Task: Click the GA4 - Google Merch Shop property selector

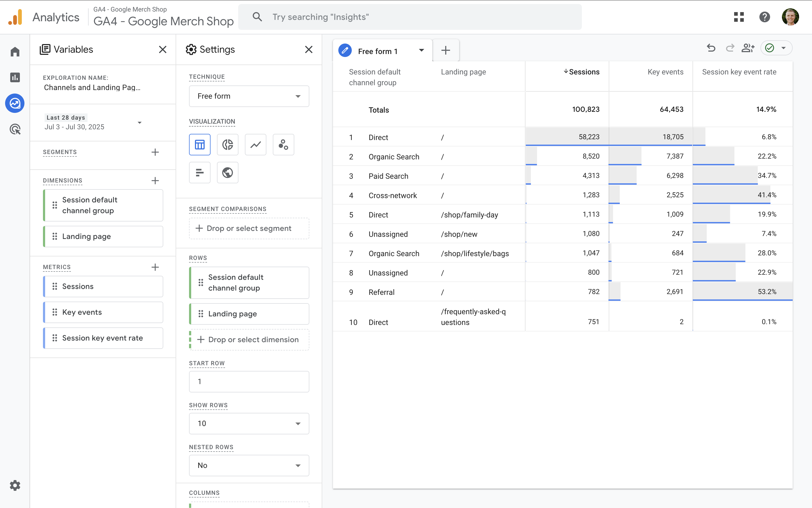Action: [164, 17]
